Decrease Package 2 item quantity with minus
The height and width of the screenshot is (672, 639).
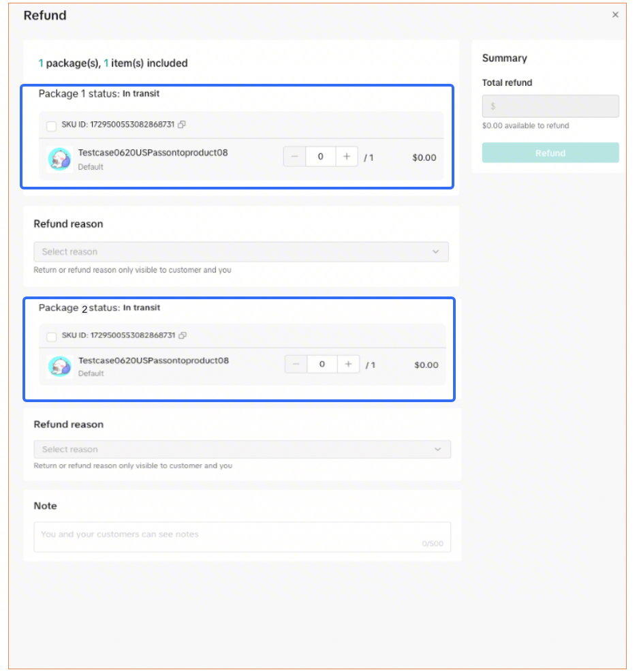[296, 365]
